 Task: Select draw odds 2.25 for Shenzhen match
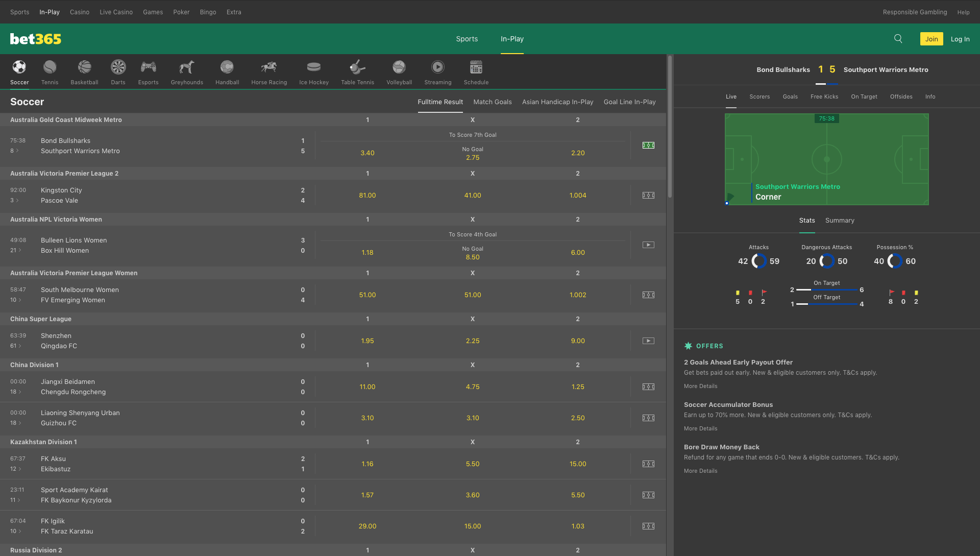(473, 341)
